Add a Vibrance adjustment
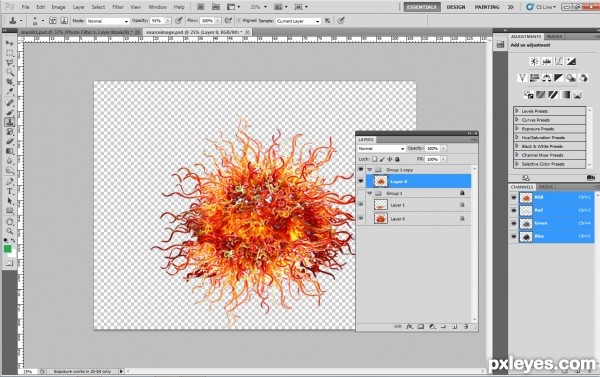Image resolution: width=600 pixels, height=377 pixels. coord(522,78)
